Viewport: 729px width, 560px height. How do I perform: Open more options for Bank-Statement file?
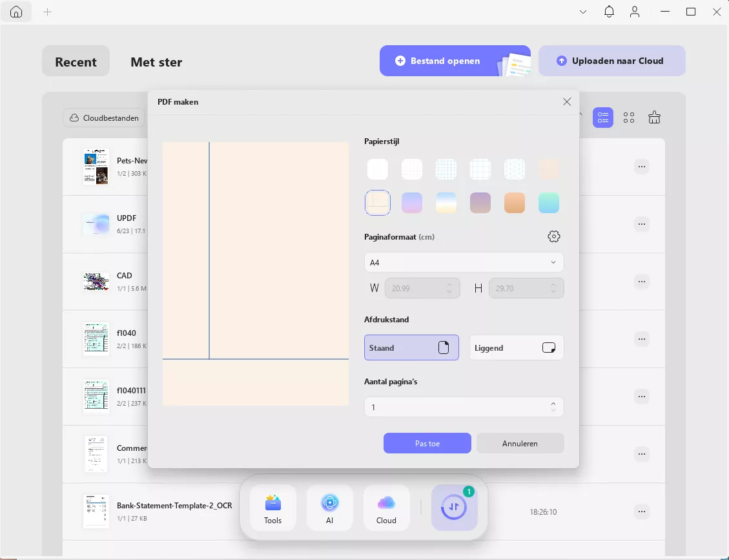tap(642, 512)
